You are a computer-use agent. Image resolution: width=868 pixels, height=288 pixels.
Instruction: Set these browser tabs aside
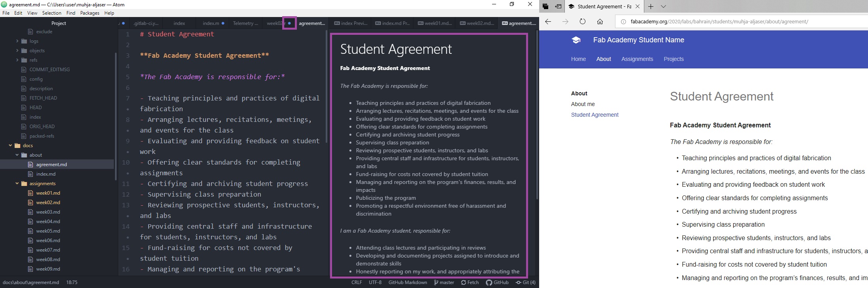tap(558, 6)
